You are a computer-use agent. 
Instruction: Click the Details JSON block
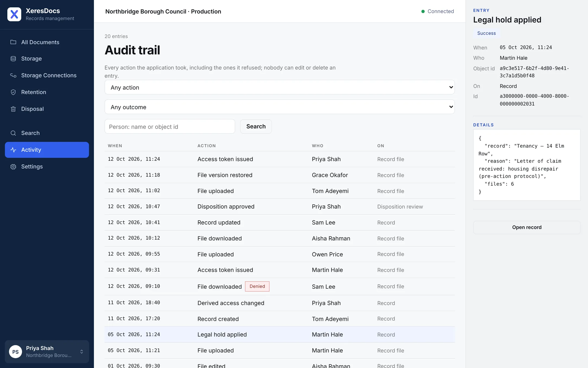click(x=527, y=165)
